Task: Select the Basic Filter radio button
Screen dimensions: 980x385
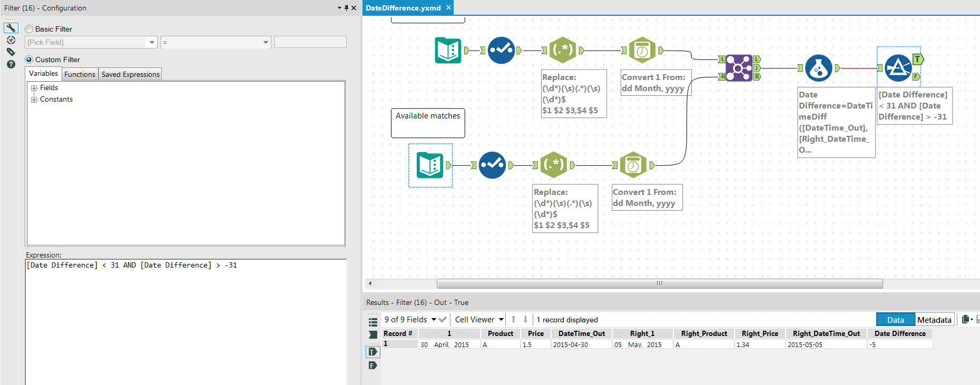Action: (29, 29)
